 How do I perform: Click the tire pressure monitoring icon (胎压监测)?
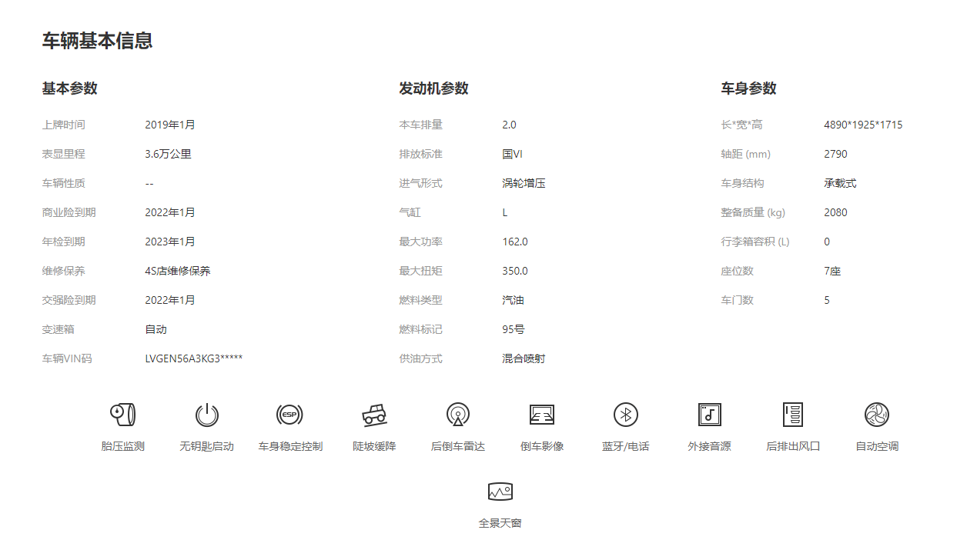(122, 415)
